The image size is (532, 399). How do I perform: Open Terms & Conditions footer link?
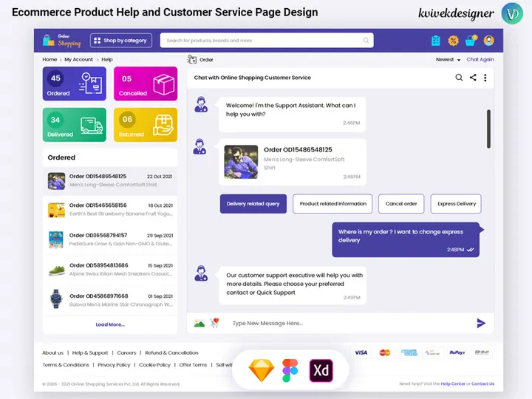66,365
